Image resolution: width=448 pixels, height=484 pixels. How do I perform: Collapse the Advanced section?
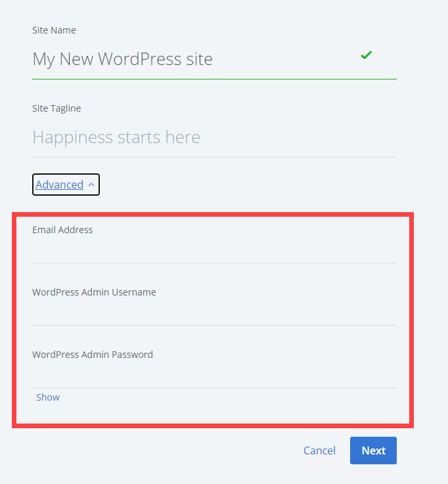click(66, 185)
